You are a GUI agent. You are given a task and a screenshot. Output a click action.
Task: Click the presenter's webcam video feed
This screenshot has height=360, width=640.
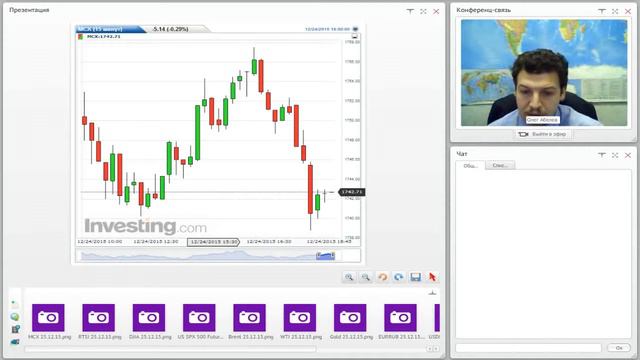[544, 73]
